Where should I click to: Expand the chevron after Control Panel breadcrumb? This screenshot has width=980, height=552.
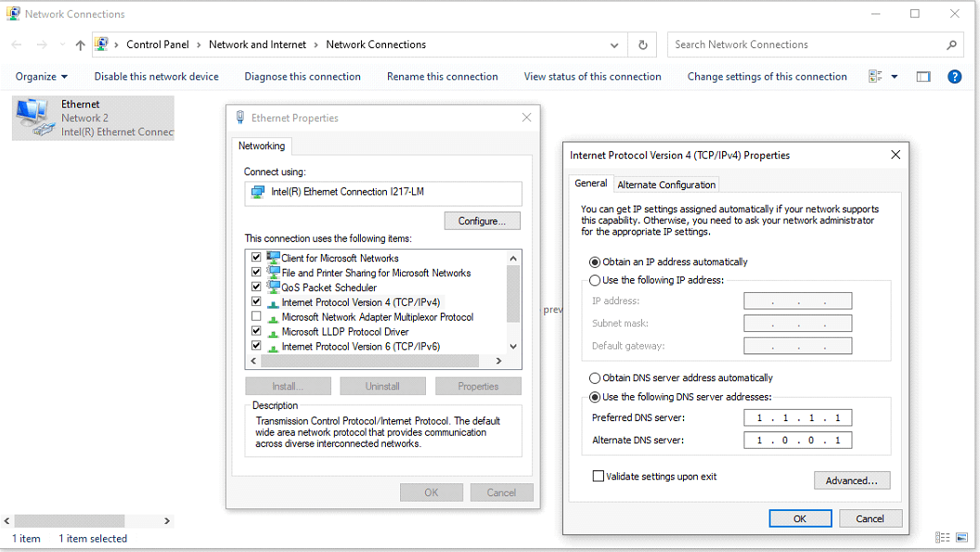coord(199,45)
